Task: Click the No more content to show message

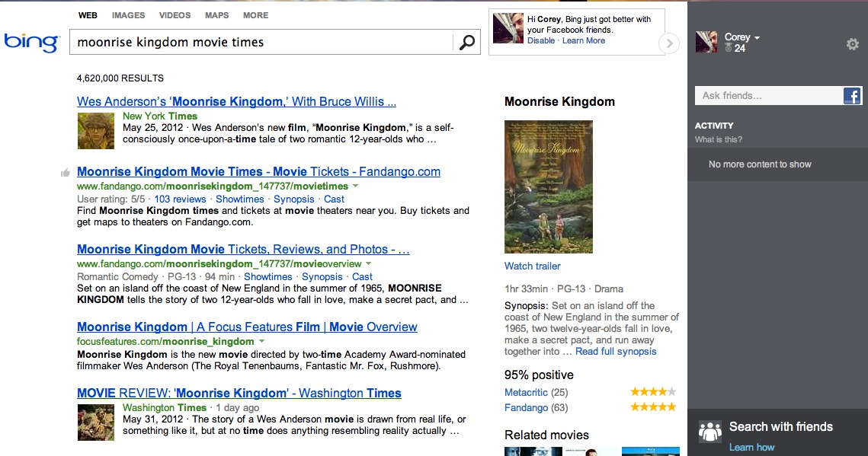Action: coord(760,164)
